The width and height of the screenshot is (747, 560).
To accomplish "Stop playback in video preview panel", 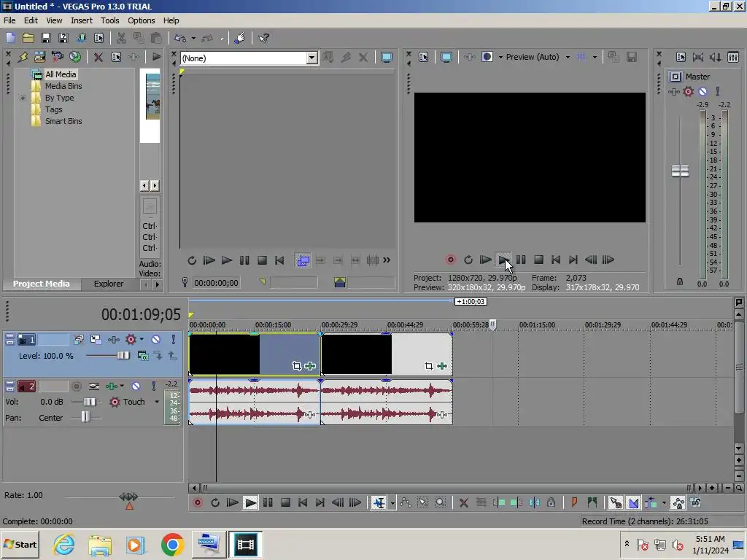I will point(539,260).
